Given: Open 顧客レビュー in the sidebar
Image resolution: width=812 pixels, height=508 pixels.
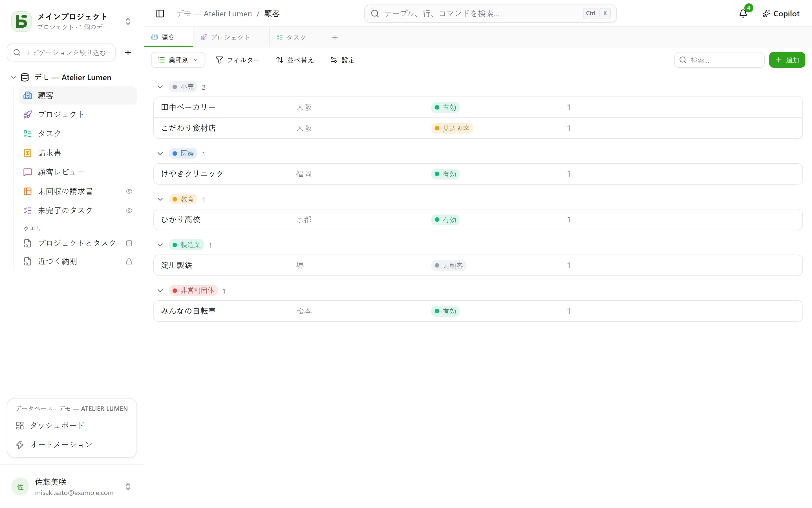Looking at the screenshot, I should click(78, 172).
